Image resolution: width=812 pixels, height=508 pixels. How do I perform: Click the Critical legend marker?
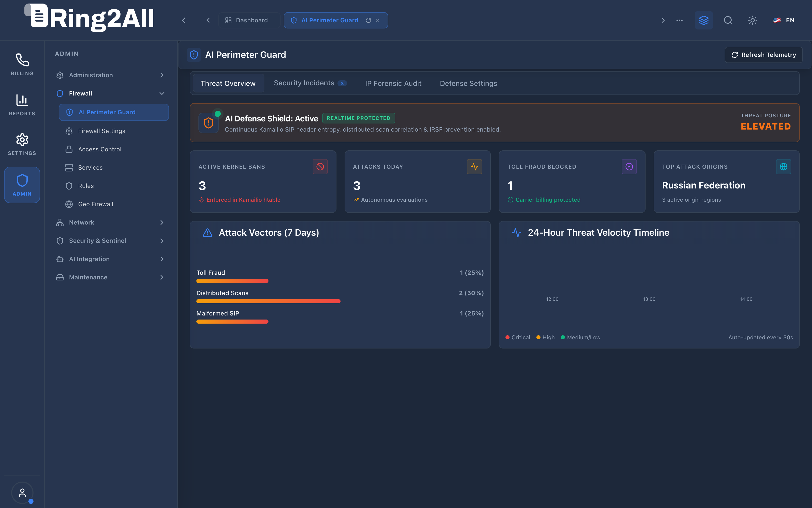point(507,337)
